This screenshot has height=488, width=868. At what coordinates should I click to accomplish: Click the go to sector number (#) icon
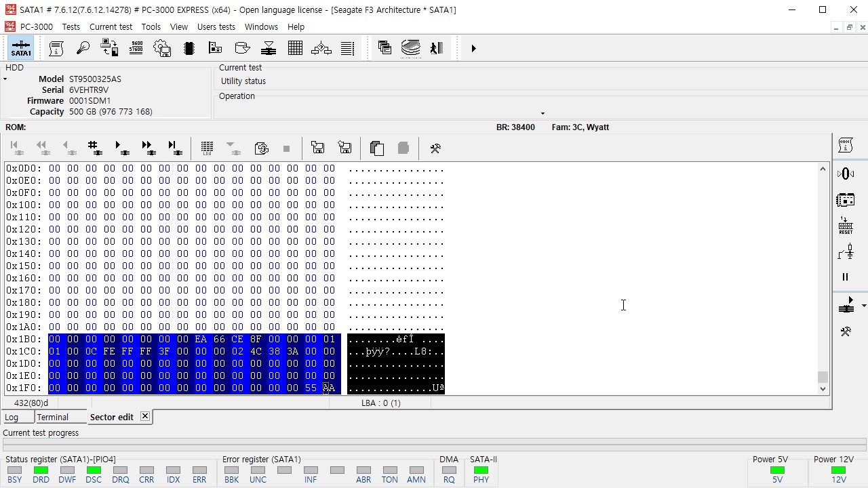point(94,147)
